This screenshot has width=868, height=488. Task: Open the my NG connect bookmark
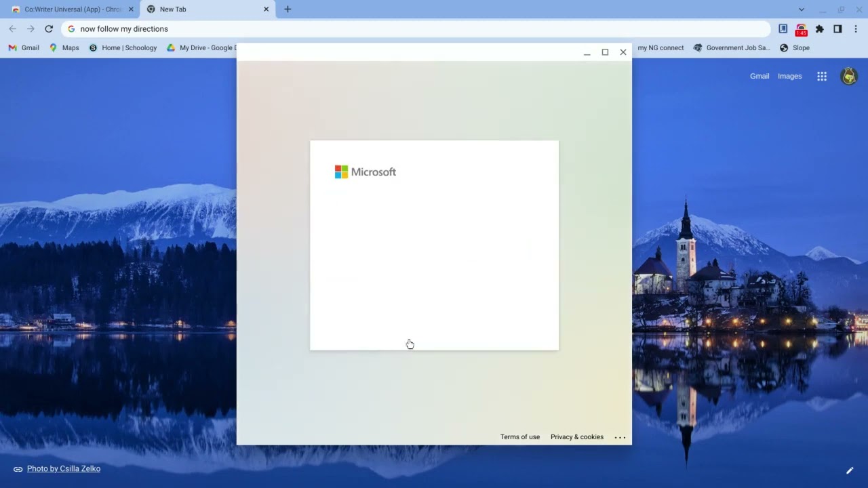(660, 48)
